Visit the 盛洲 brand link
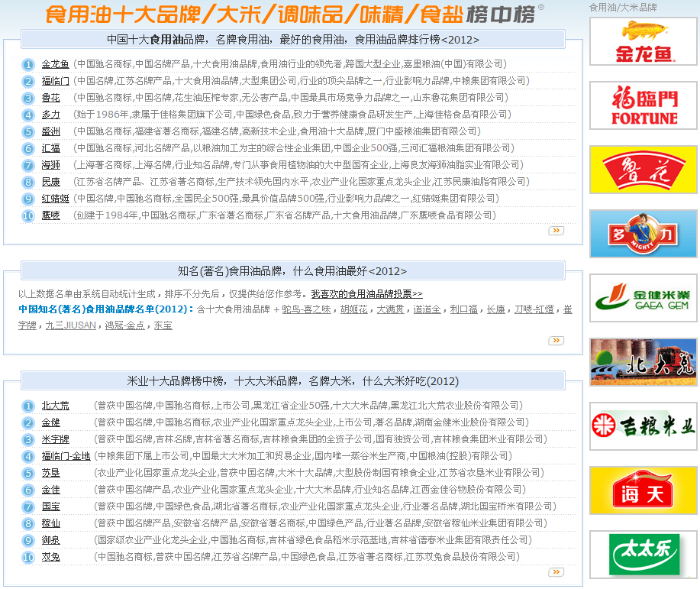This screenshot has width=700, height=589. point(51,131)
